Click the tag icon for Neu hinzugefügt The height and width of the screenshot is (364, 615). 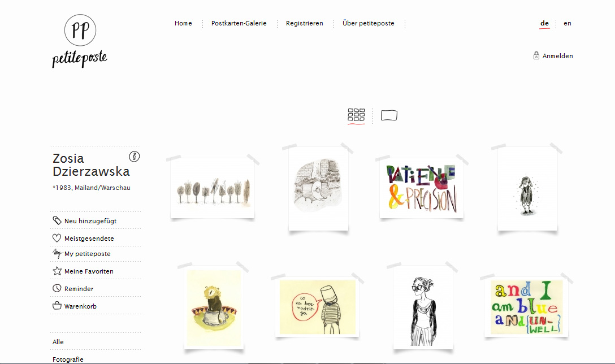click(57, 220)
